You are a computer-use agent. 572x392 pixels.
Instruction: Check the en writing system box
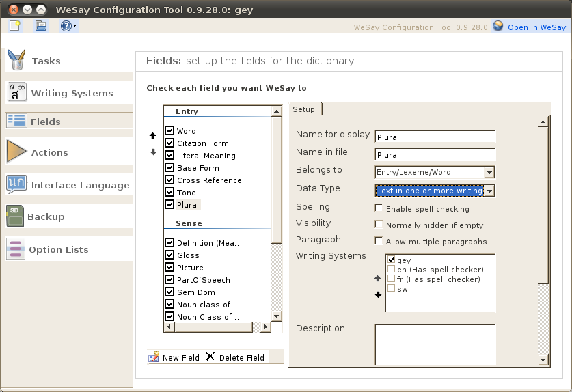click(x=391, y=269)
